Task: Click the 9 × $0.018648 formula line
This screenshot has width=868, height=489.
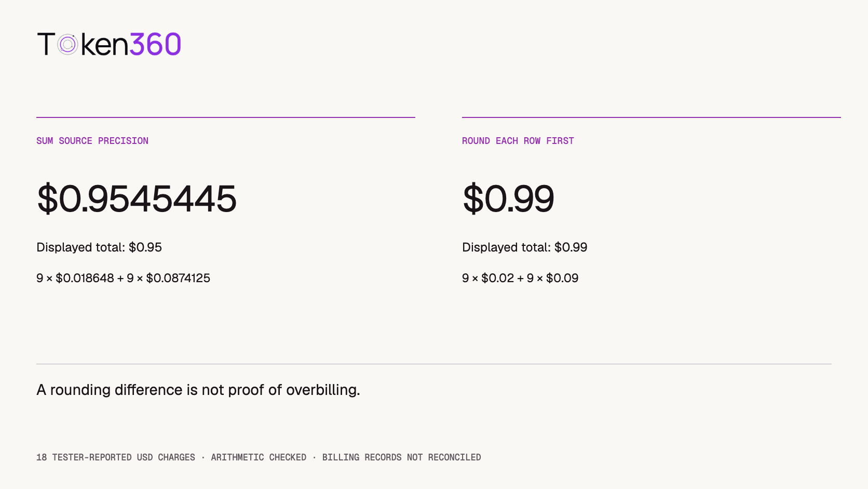Action: click(x=123, y=278)
